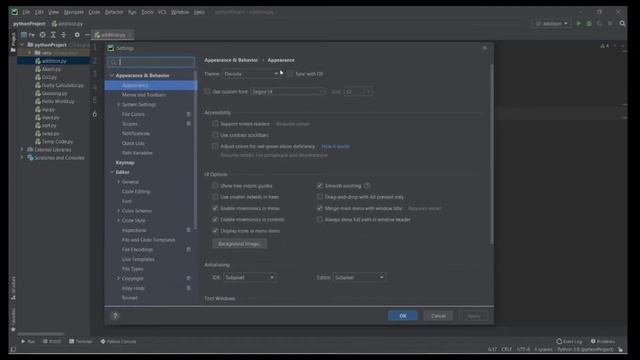This screenshot has width=640, height=360.
Task: Collapse the Editor settings section
Action: click(112, 172)
